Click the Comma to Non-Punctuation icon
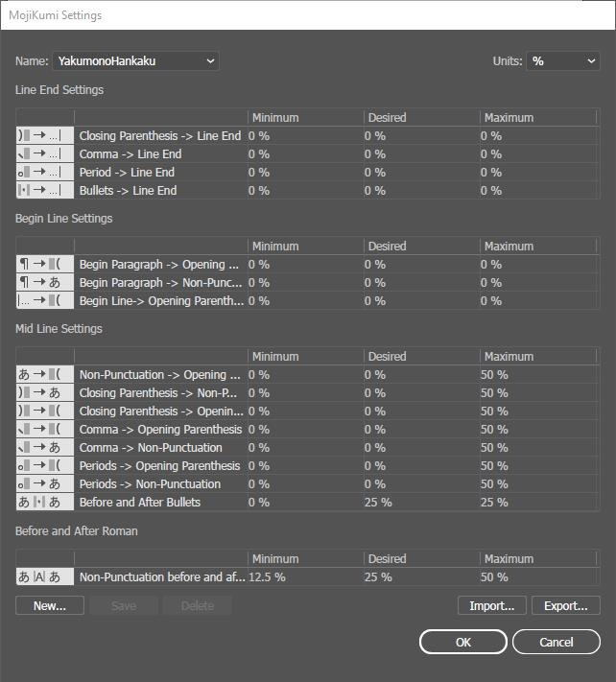The width and height of the screenshot is (616, 682). (x=44, y=448)
